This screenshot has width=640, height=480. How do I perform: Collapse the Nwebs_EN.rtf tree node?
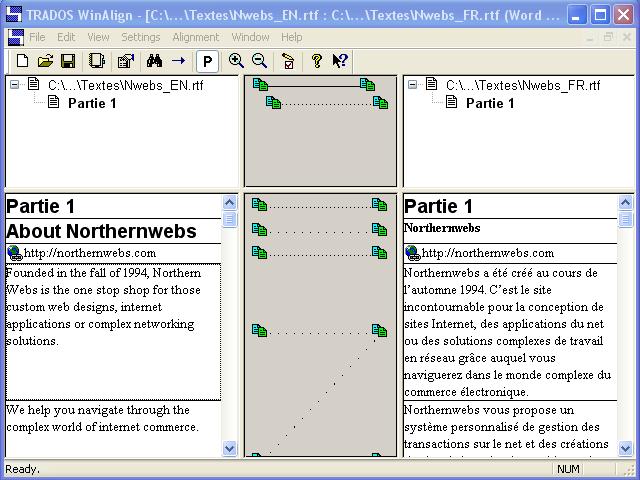pos(15,85)
